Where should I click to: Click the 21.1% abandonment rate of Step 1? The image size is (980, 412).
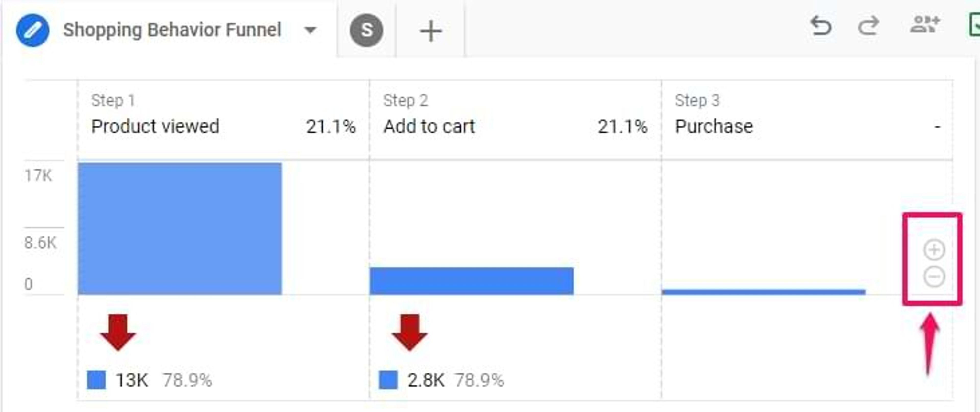pyautogui.click(x=332, y=126)
